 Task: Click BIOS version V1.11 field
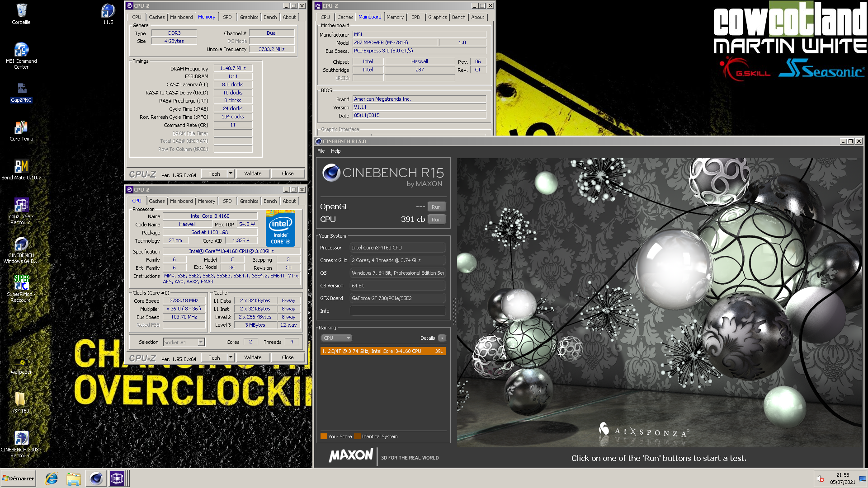(419, 108)
